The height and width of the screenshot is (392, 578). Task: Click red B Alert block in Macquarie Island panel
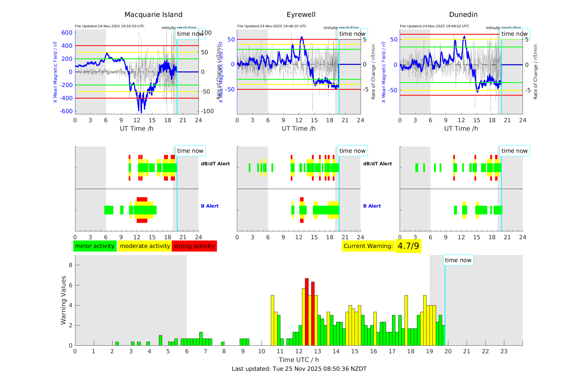(142, 199)
